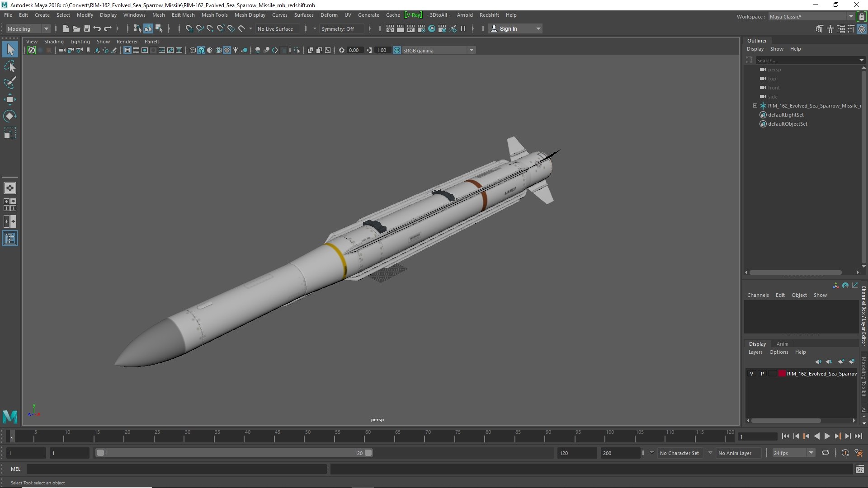Viewport: 868px width, 488px height.
Task: Switch to the Anim layer tab
Action: (782, 344)
